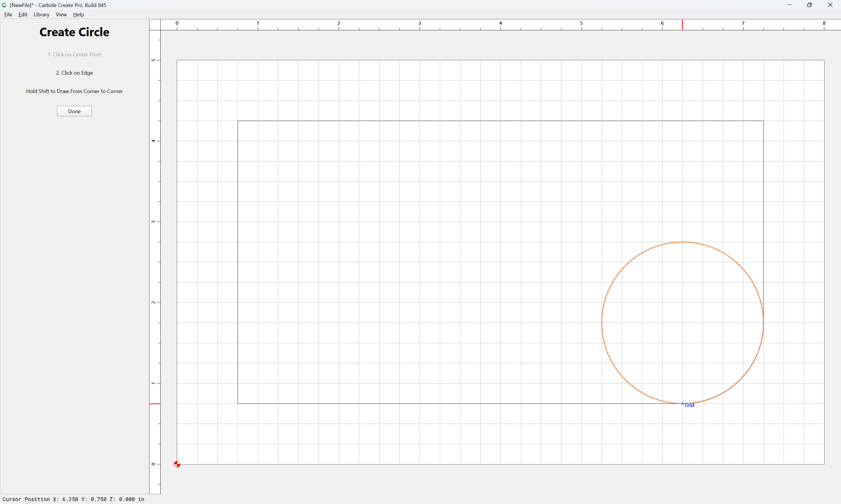Click the Carbide Create title bar icon

pos(4,5)
